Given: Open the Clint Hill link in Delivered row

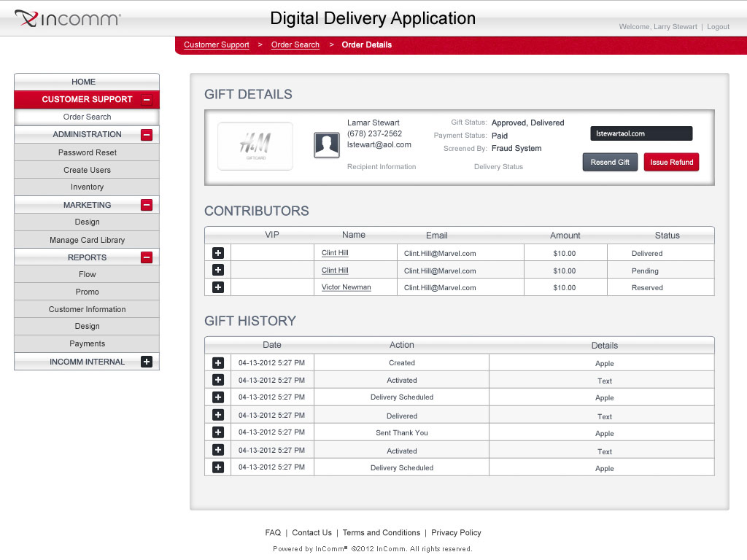Looking at the screenshot, I should pos(335,253).
